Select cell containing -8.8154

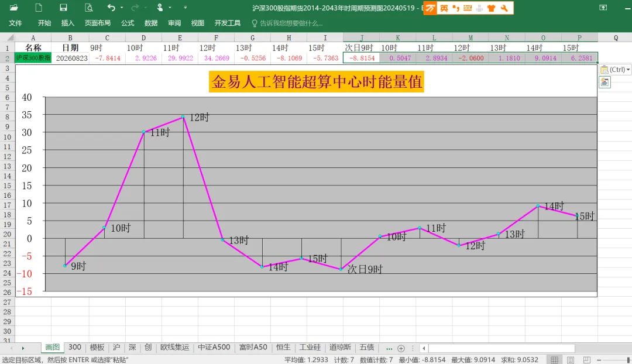point(362,58)
